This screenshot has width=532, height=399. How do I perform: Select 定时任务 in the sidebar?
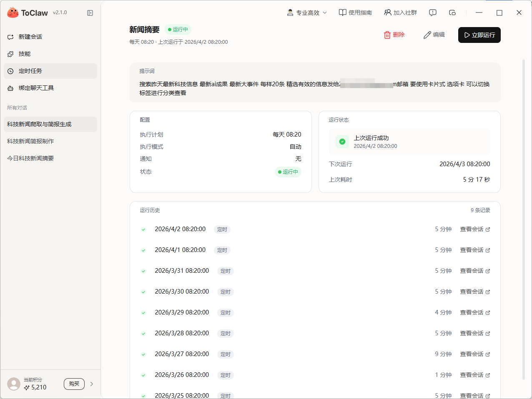coord(30,71)
